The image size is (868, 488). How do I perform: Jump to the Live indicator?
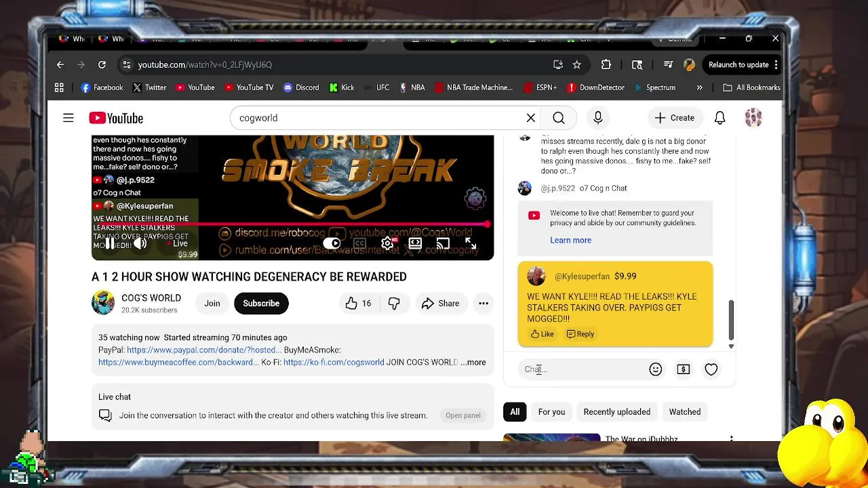(178, 243)
